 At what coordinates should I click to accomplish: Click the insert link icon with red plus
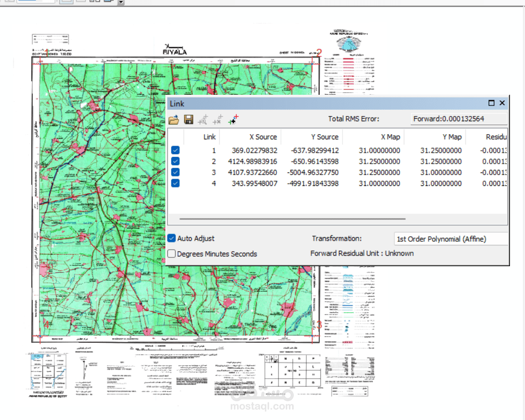233,120
